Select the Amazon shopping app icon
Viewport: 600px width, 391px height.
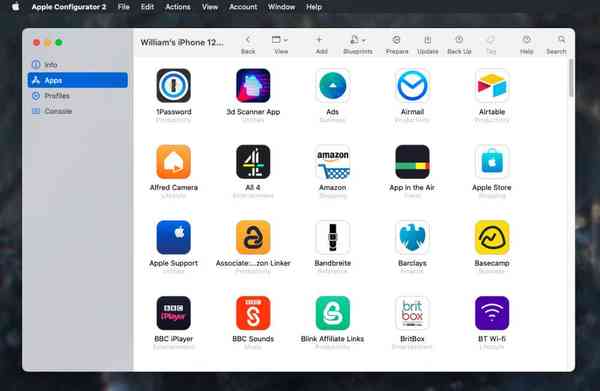pos(333,161)
